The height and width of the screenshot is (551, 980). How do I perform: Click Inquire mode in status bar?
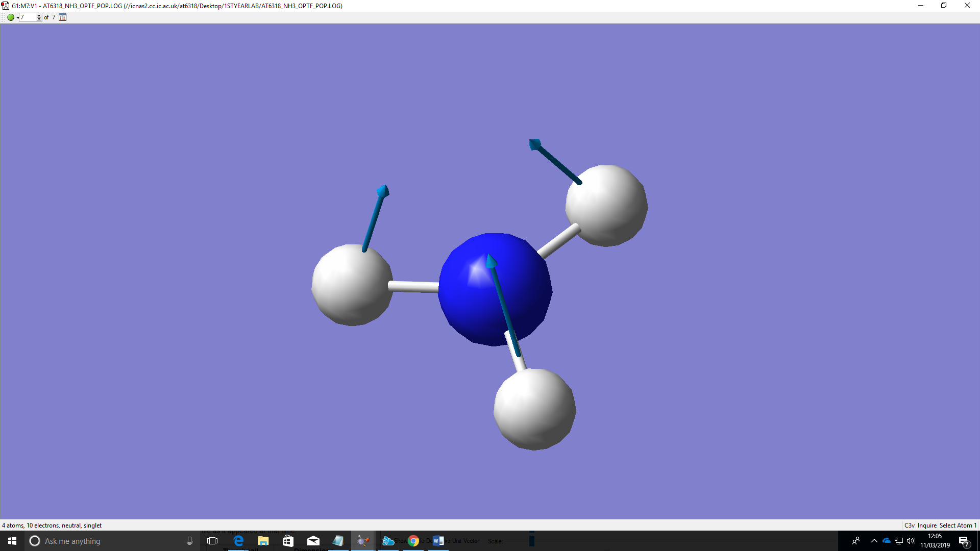click(x=927, y=525)
